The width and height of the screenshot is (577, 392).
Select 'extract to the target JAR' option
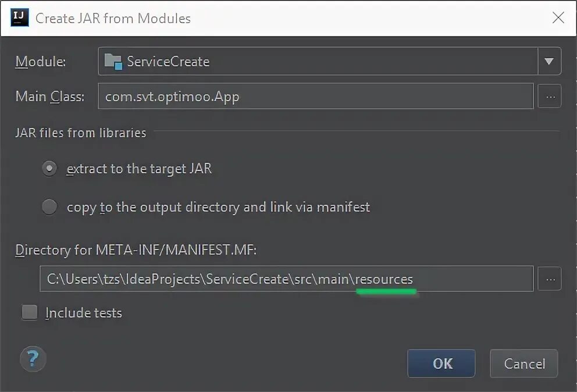49,169
